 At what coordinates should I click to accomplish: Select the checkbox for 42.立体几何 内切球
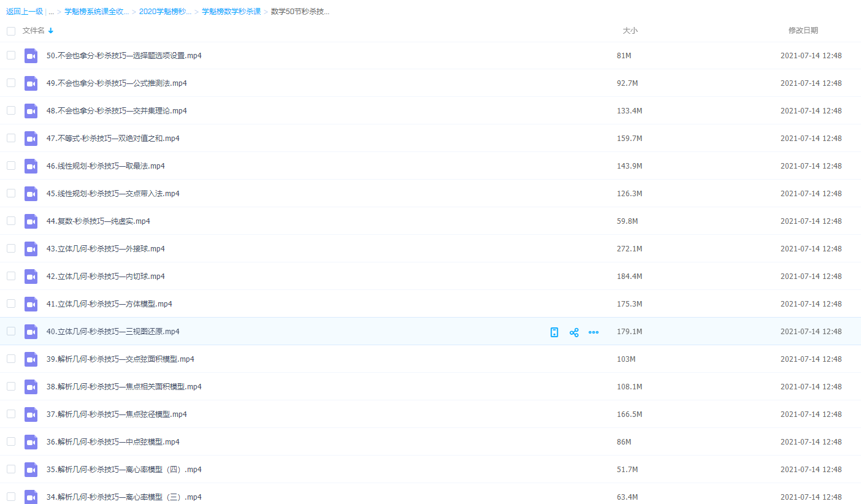click(x=11, y=276)
